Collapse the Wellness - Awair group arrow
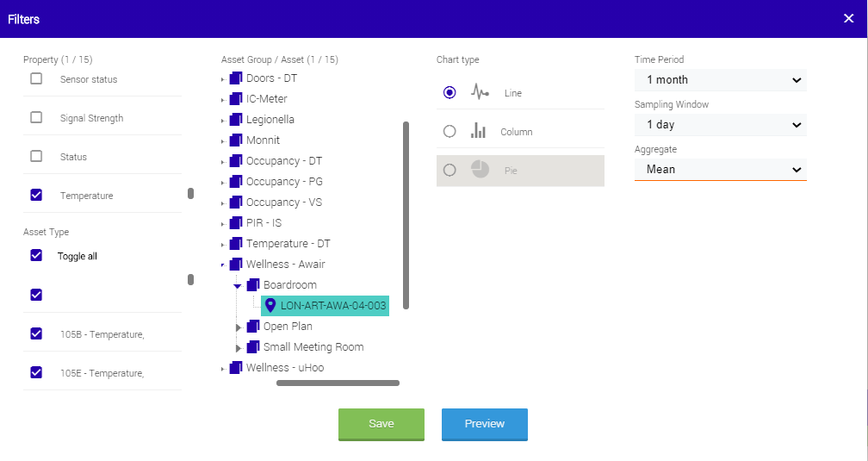868x461 pixels. (223, 266)
